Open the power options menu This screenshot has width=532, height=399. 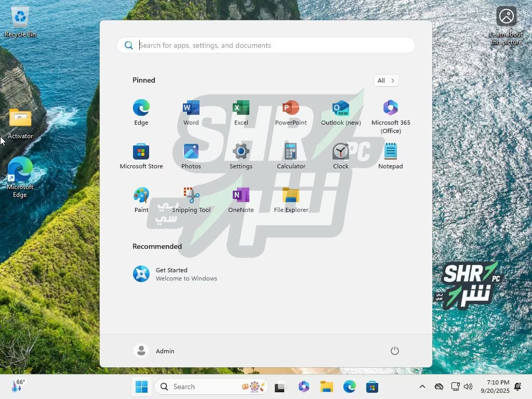(x=395, y=351)
